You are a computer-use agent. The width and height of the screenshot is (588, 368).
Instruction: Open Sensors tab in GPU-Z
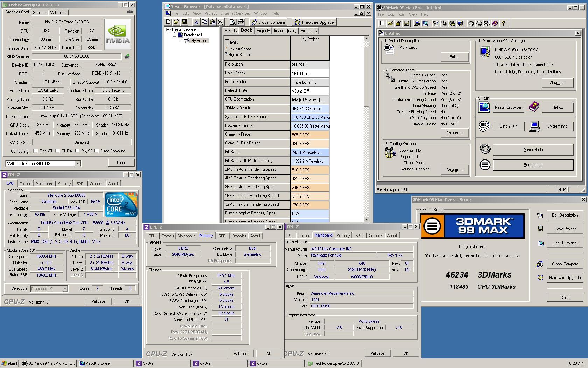pos(40,12)
